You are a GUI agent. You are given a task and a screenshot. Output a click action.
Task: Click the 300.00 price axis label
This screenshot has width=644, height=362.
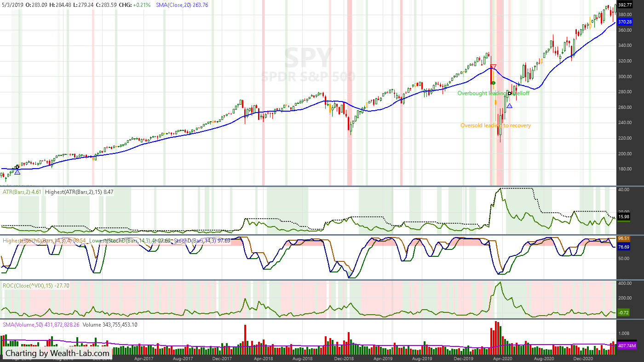[625, 76]
